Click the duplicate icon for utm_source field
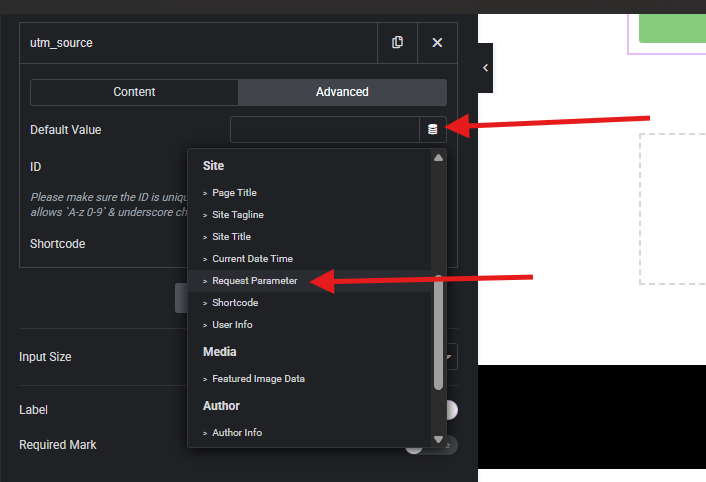 coord(397,43)
